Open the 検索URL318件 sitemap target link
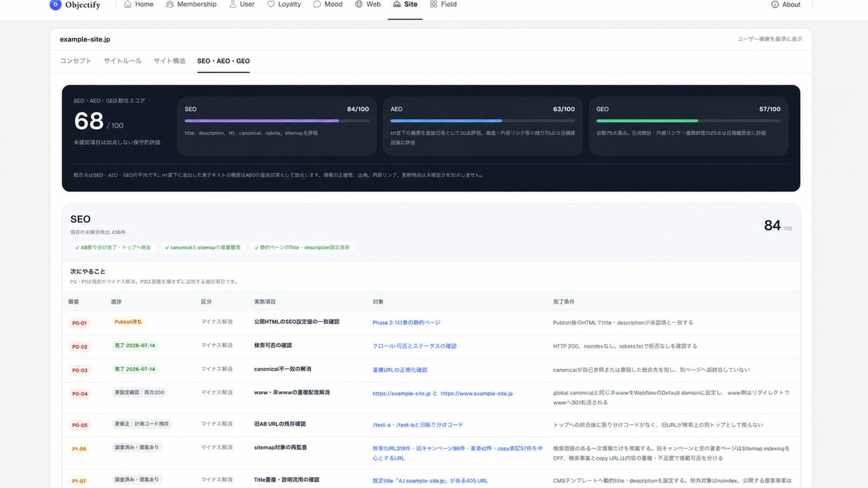This screenshot has height=488, width=868. point(457,453)
